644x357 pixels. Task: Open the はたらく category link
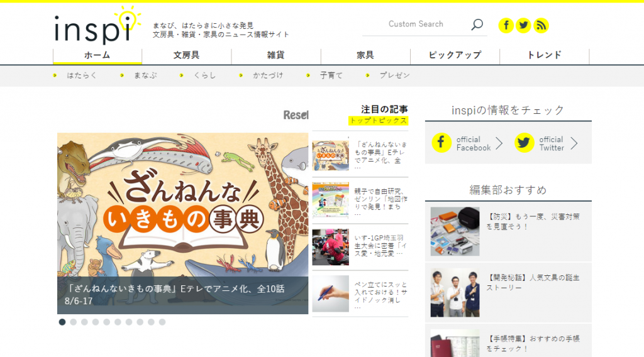click(x=82, y=75)
